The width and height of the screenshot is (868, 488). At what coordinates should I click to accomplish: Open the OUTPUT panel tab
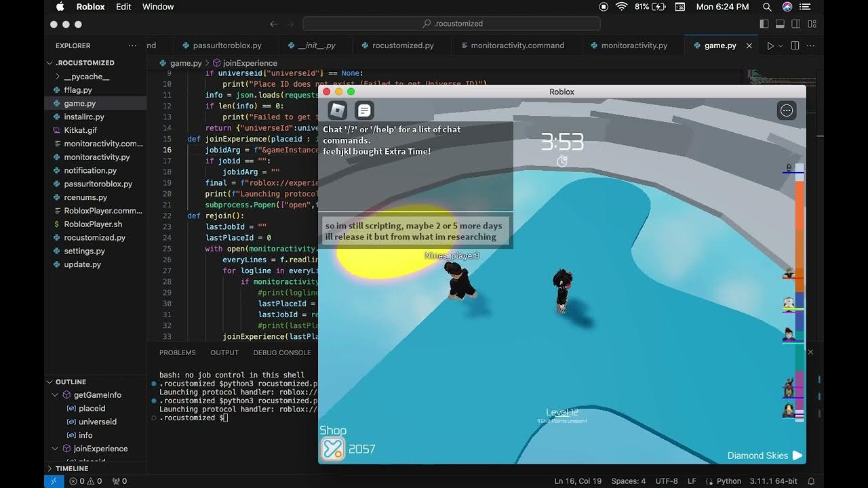[x=224, y=352]
